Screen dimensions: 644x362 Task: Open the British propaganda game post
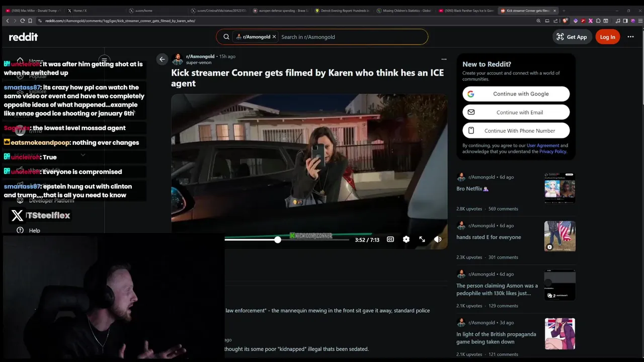click(496, 338)
